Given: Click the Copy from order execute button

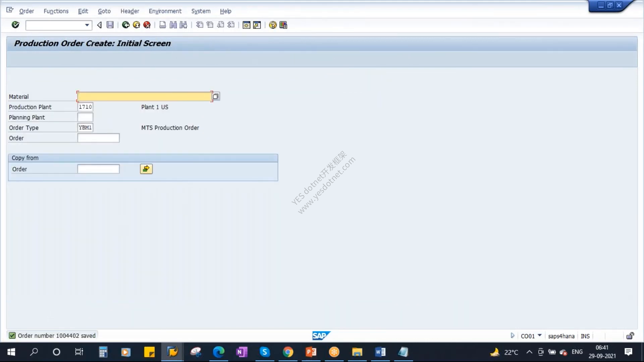Looking at the screenshot, I should click(x=146, y=169).
